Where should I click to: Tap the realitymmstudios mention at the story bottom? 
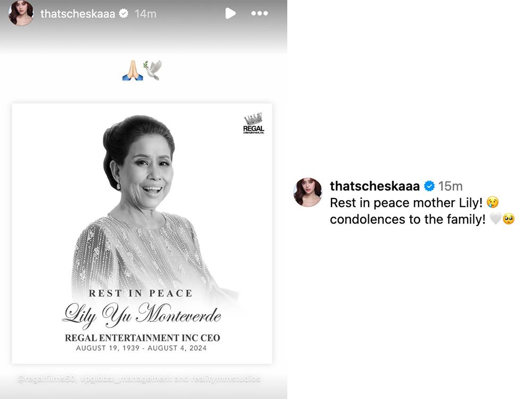coord(225,379)
